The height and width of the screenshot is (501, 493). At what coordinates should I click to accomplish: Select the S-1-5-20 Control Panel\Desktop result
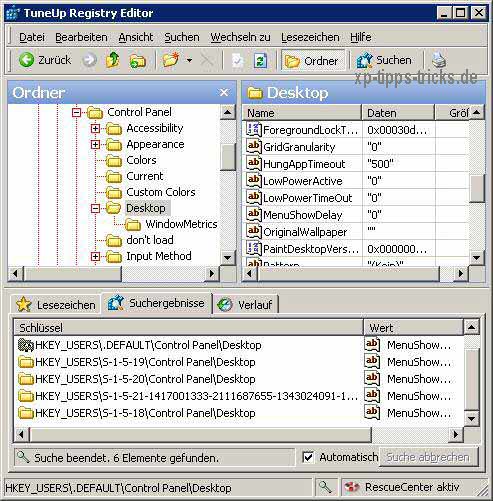coord(239,379)
